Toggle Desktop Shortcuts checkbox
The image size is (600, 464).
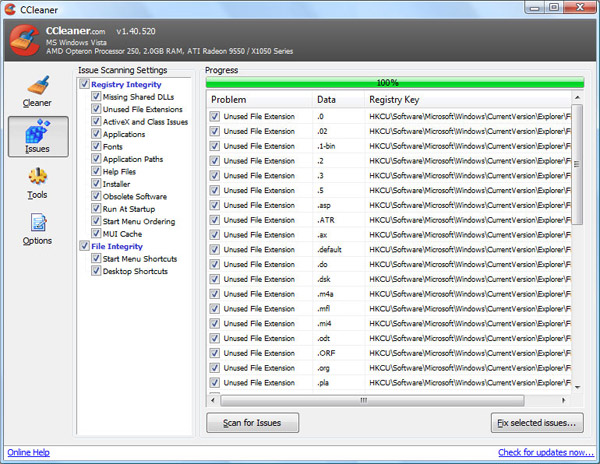(96, 271)
